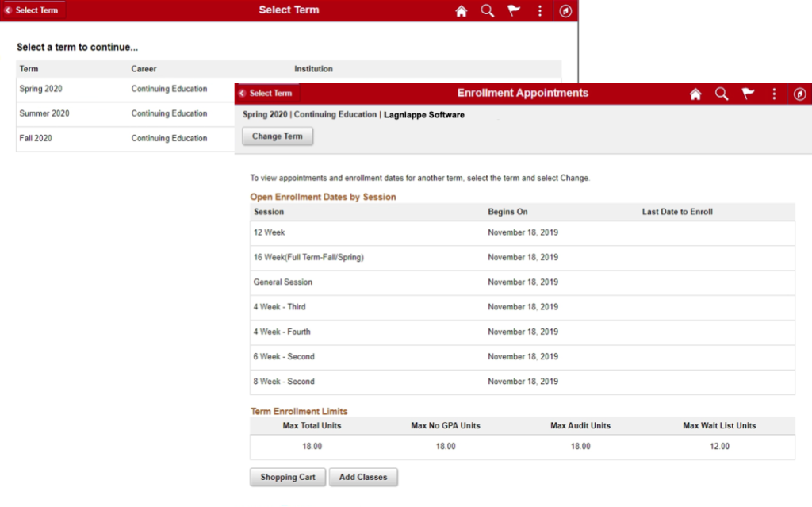Open NavBar compass in Enrollment Appointments header
The height and width of the screenshot is (507, 812).
(799, 94)
